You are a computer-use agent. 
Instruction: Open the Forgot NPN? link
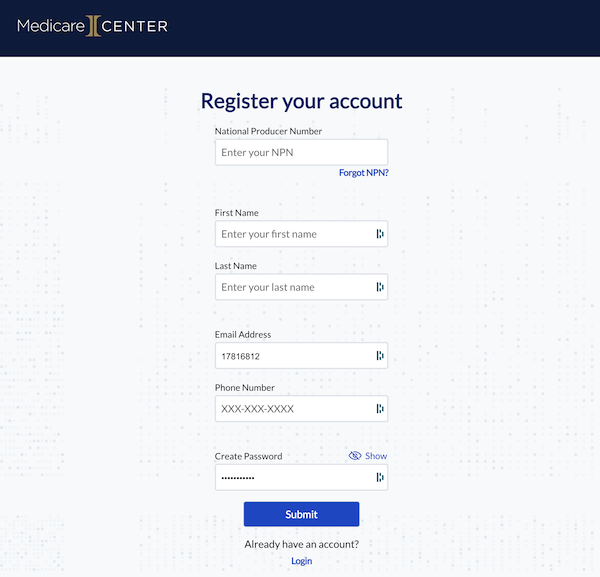(363, 173)
